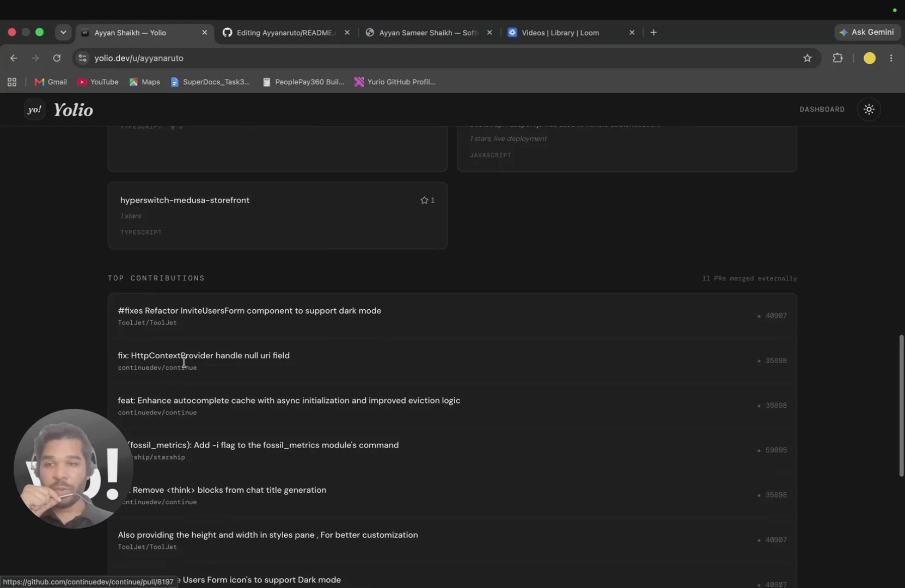Switch to the Videos | Library | Loom tab
The image size is (905, 588).
pos(571,33)
